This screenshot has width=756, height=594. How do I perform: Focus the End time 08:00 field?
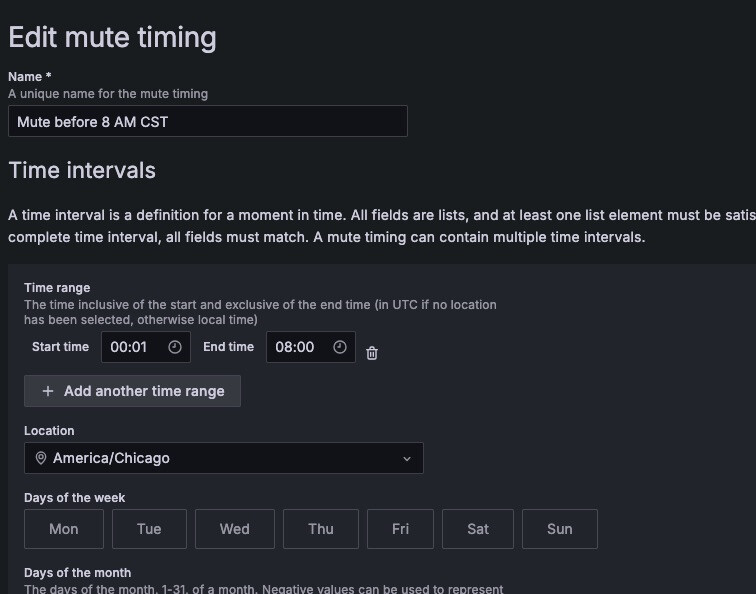click(295, 347)
